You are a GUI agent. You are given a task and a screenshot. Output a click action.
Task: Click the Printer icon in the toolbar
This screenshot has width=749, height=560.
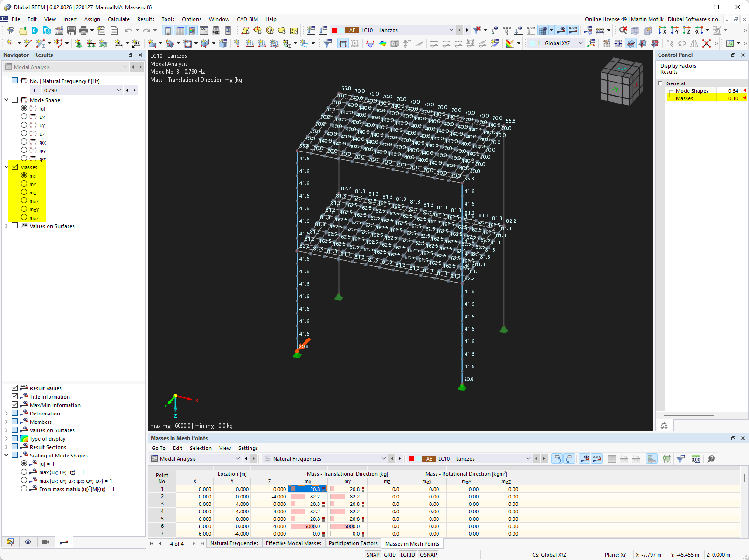point(83,30)
